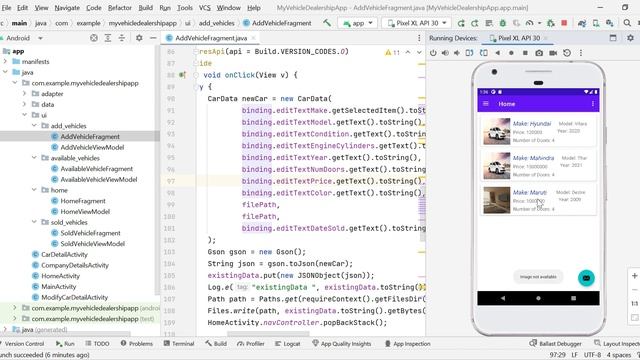Collapse the add_vehicles package
The height and width of the screenshot is (360, 640).
(x=34, y=125)
